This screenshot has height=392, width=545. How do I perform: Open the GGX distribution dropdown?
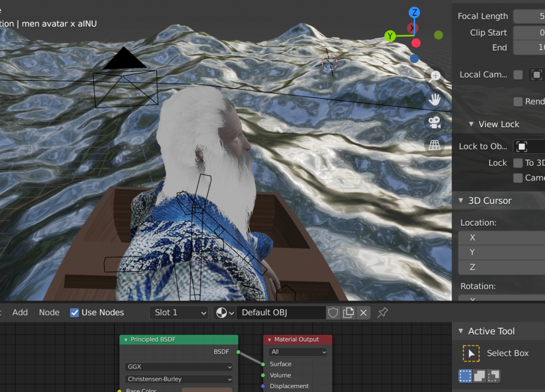[x=179, y=367]
